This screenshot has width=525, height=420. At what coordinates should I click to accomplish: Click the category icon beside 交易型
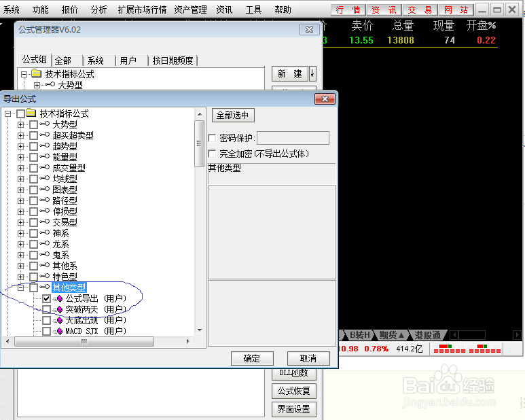click(x=45, y=222)
